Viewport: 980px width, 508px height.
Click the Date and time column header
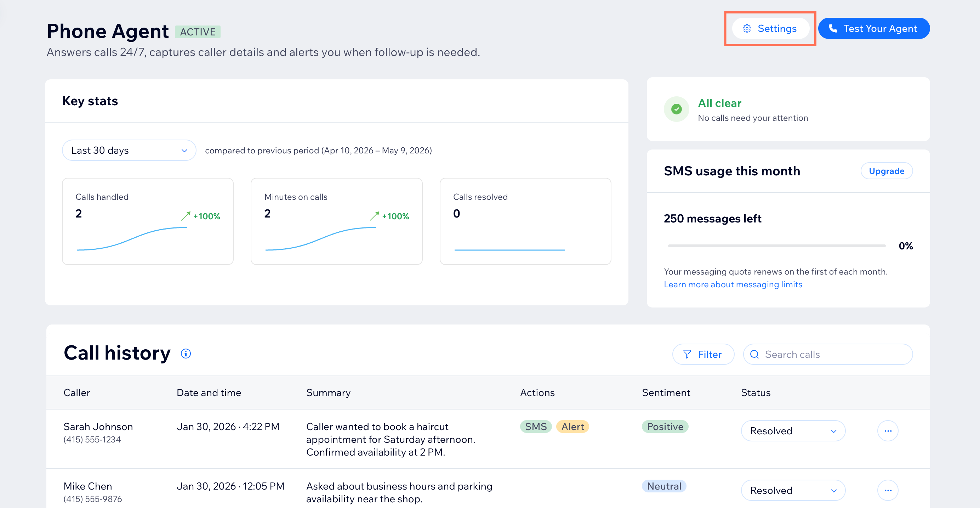209,392
